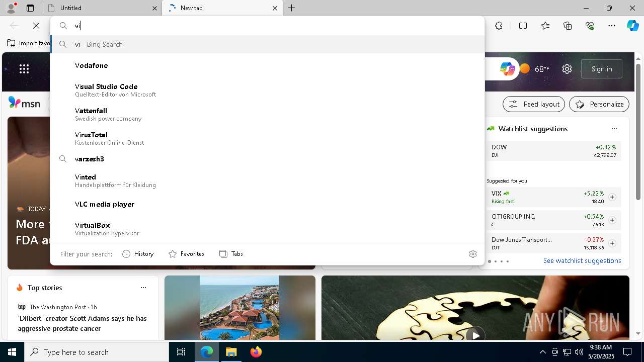The width and height of the screenshot is (644, 362).
Task: Open Browser essentials heart icon
Action: coord(590,26)
